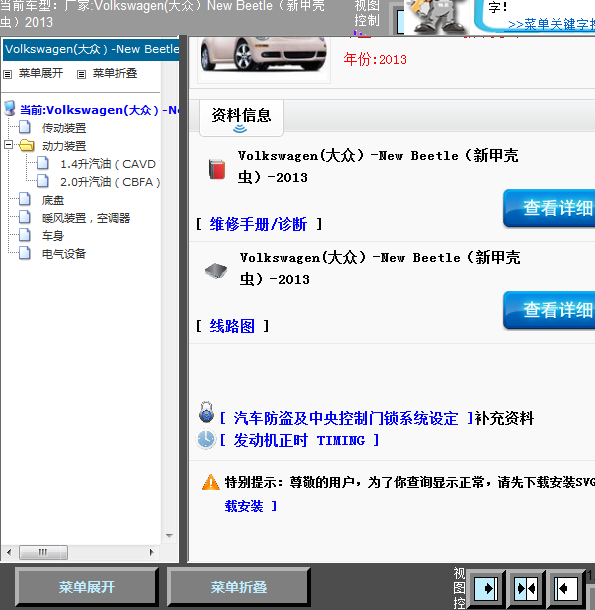The image size is (595, 610).
Task: Click the page icon beside 车身
Action: pyautogui.click(x=25, y=235)
